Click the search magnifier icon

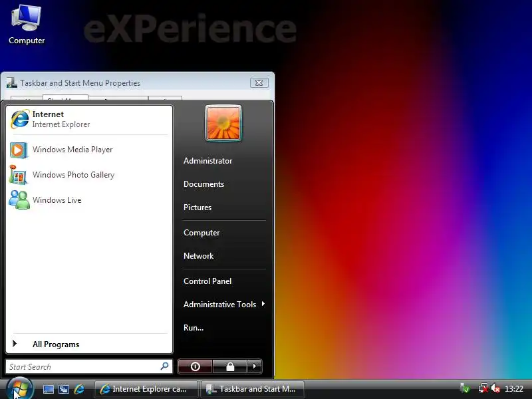164,366
